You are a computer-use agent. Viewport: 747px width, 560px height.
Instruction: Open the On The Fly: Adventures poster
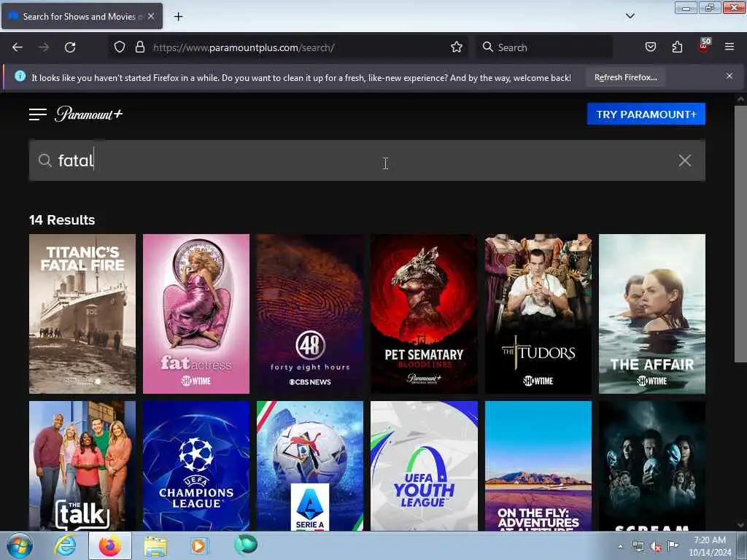pos(538,466)
